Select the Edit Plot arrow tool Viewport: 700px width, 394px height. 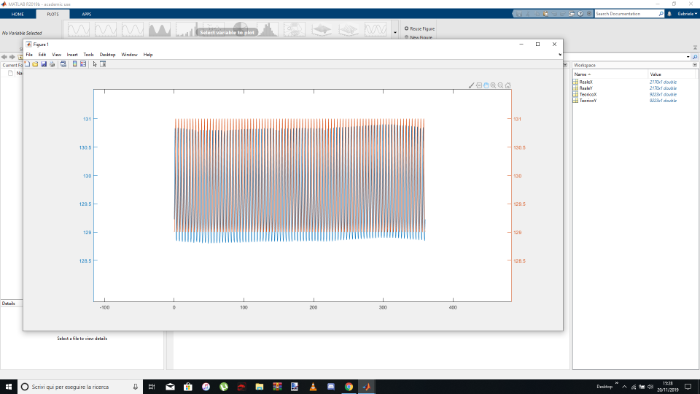click(95, 64)
